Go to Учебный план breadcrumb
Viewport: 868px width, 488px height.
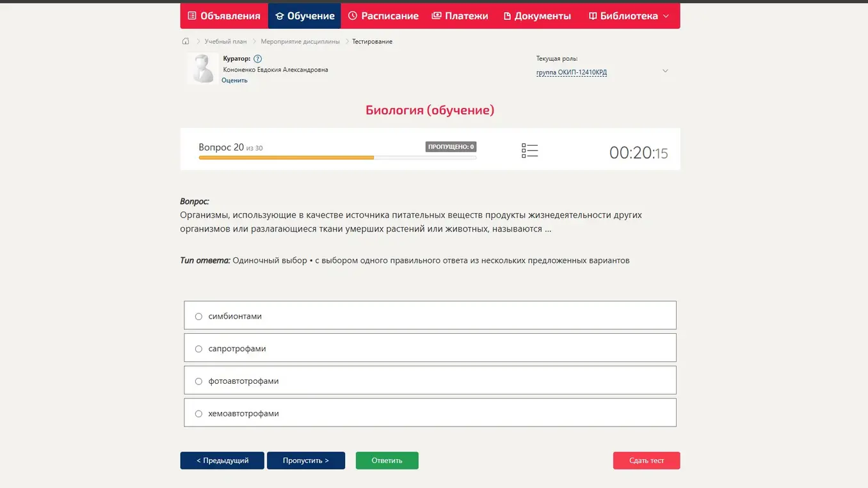[225, 42]
